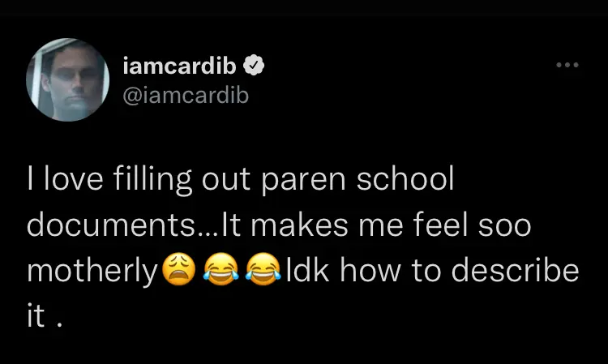Open the iamcardib profile avatar
The width and height of the screenshot is (608, 364).
point(68,80)
